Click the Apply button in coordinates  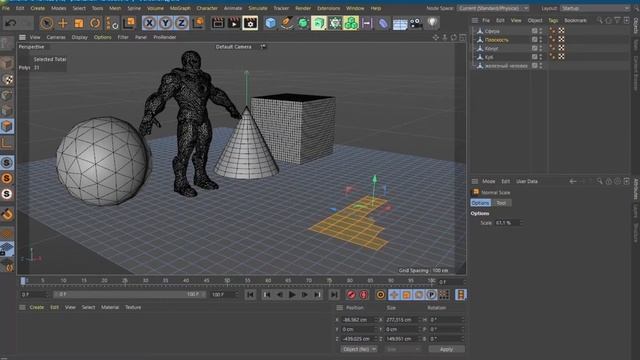(x=446, y=349)
